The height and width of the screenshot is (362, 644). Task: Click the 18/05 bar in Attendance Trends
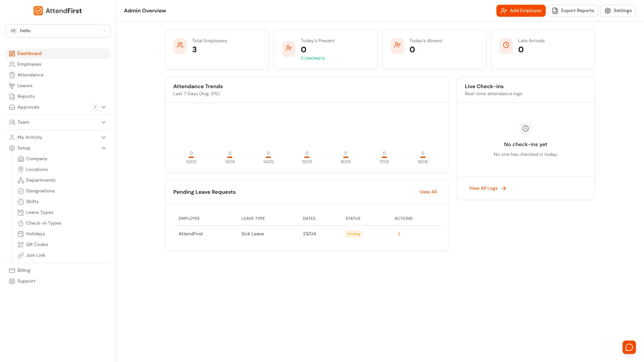(423, 157)
